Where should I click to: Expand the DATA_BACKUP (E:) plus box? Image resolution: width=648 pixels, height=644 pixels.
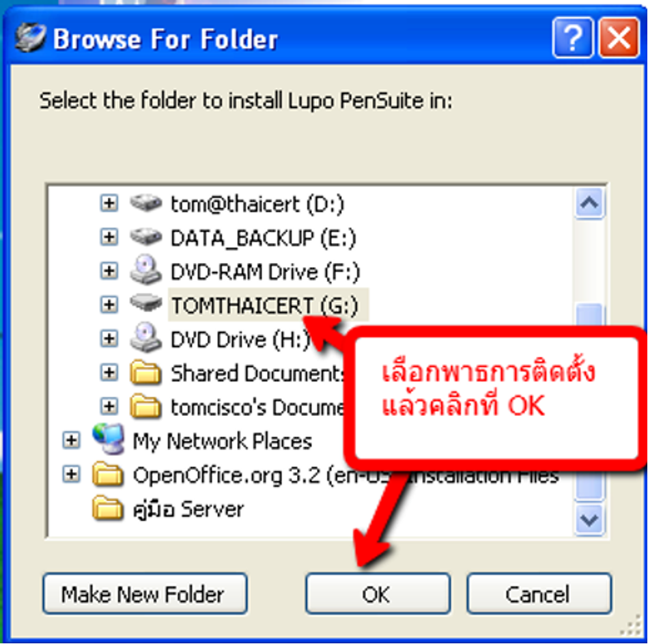coord(109,237)
